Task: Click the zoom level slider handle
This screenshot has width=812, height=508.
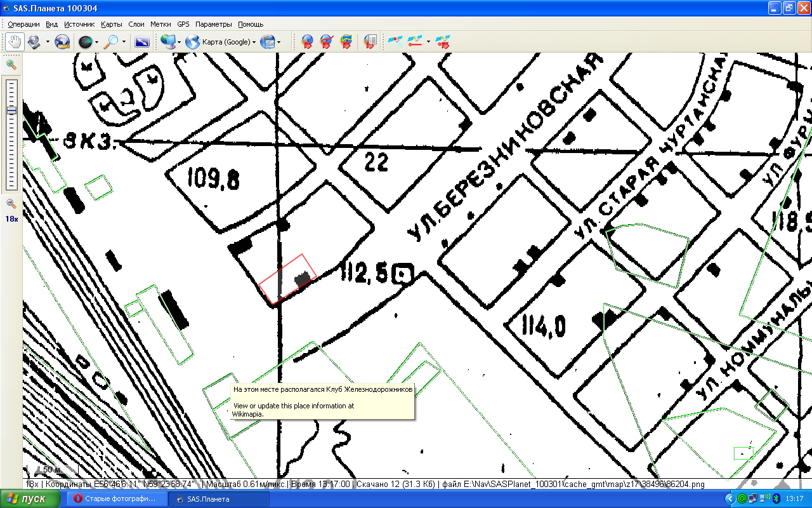Action: [x=11, y=110]
